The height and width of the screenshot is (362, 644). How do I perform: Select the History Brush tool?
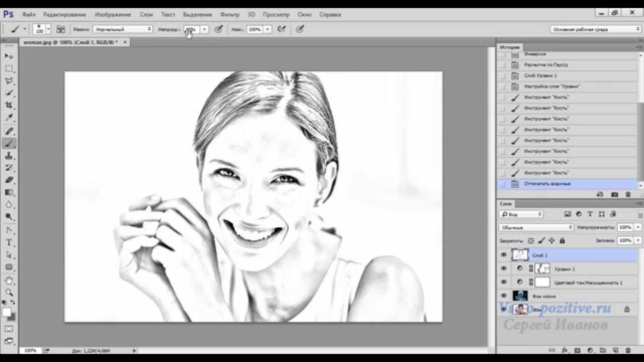(9, 168)
